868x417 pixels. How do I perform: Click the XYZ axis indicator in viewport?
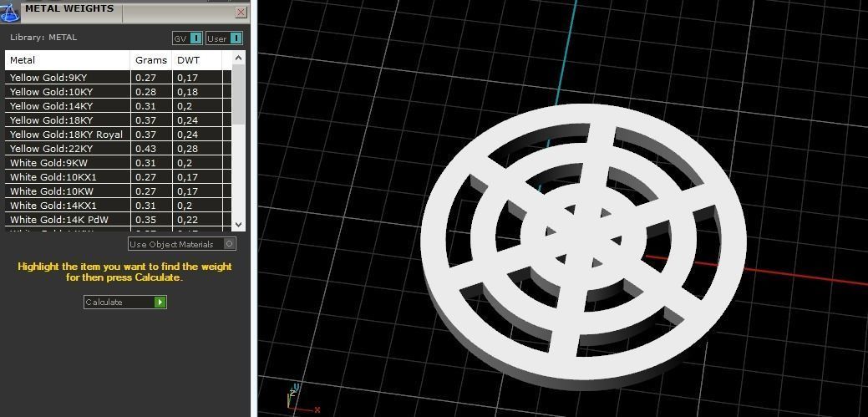pos(302,399)
